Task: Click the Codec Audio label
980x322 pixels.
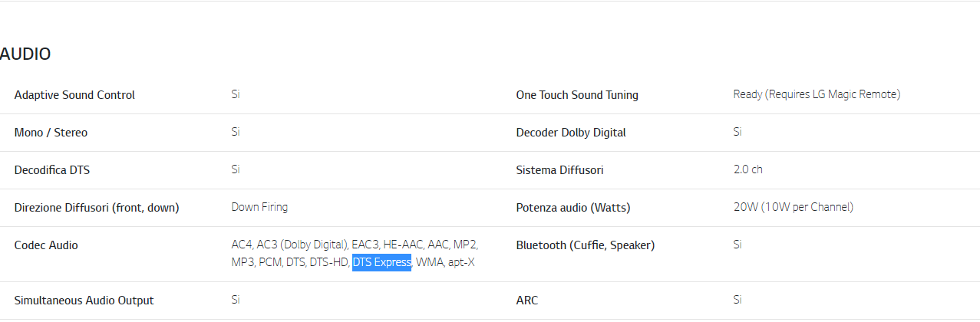Action: tap(46, 245)
